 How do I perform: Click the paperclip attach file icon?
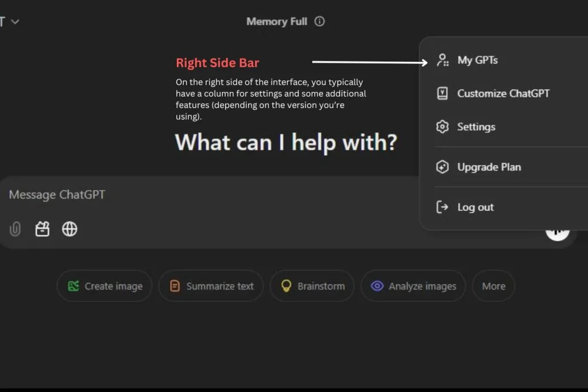[15, 229]
